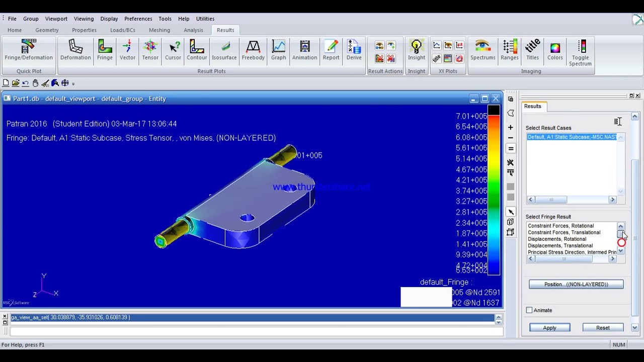Click the hand abort icon
644x362 pixels.
point(35,83)
